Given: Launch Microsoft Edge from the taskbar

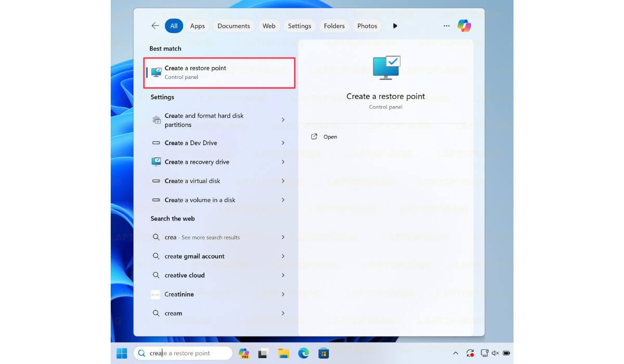Looking at the screenshot, I should point(304,354).
